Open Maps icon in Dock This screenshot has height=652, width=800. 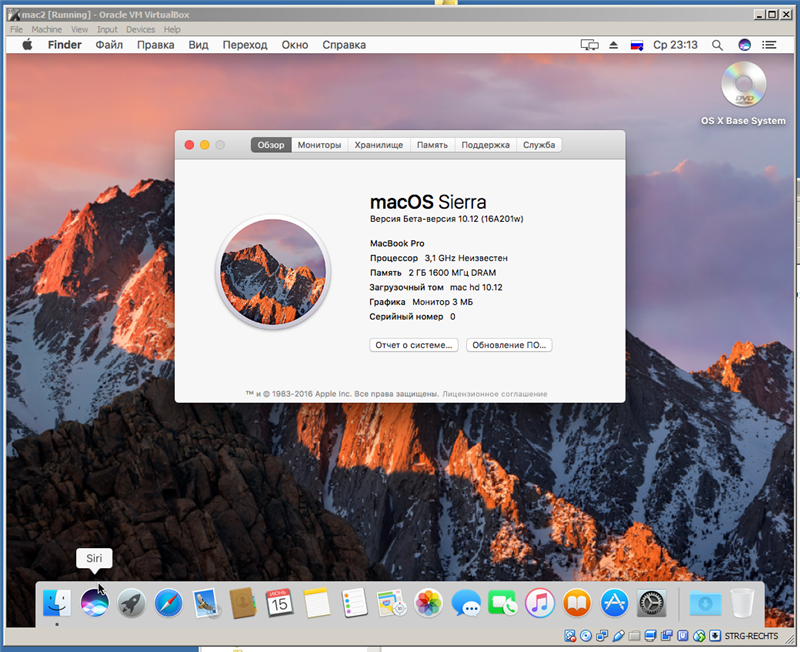tap(391, 603)
